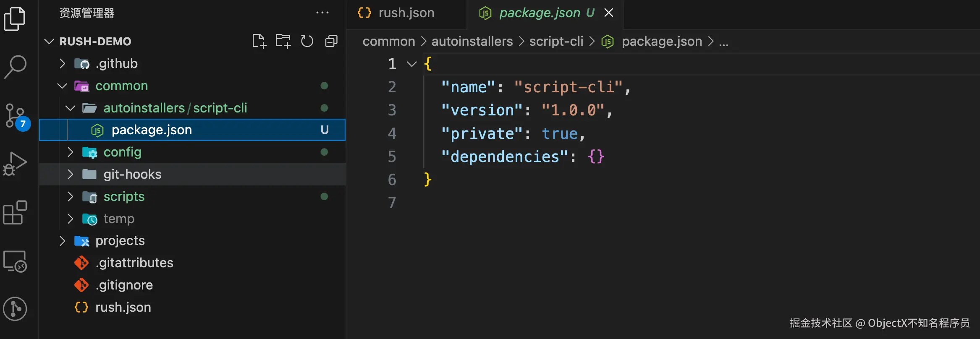
Task: Open the Explorer view in activity bar
Action: pos(15,19)
